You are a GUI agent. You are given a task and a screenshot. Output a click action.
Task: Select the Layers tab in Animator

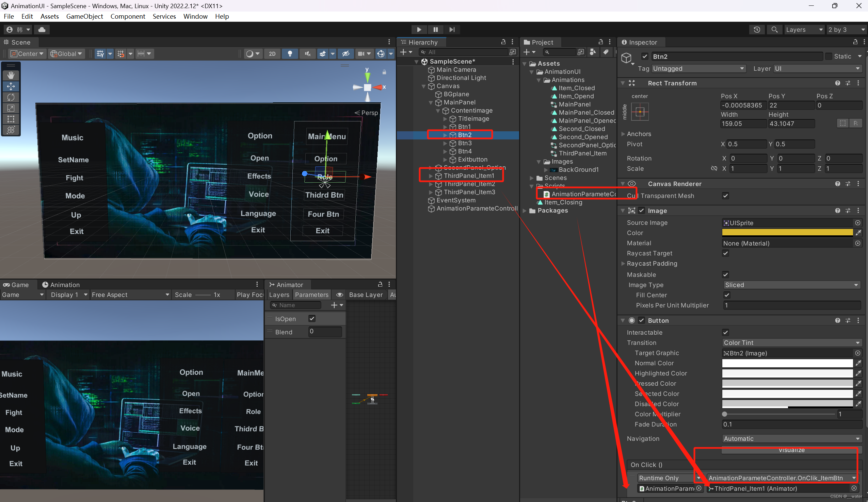pos(279,295)
